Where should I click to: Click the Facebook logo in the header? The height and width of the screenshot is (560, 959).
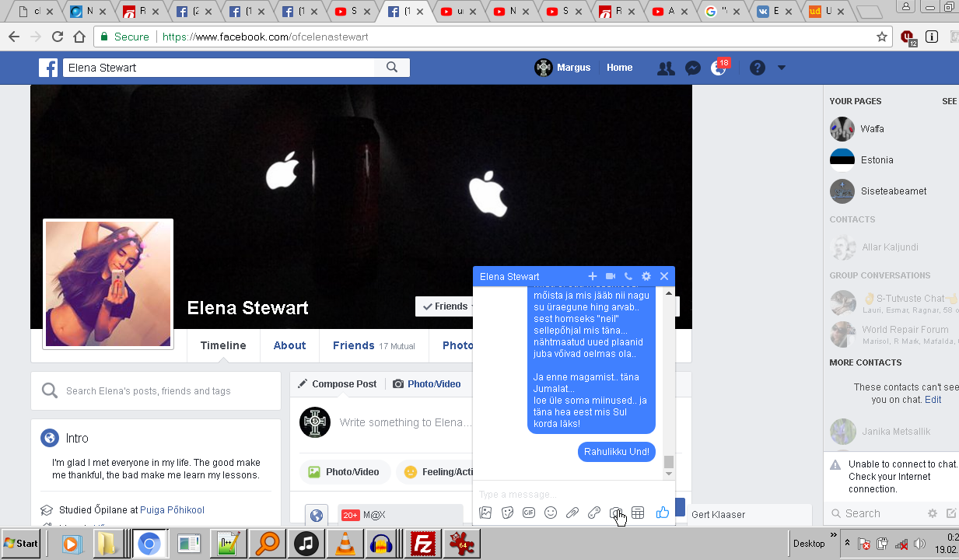click(49, 68)
